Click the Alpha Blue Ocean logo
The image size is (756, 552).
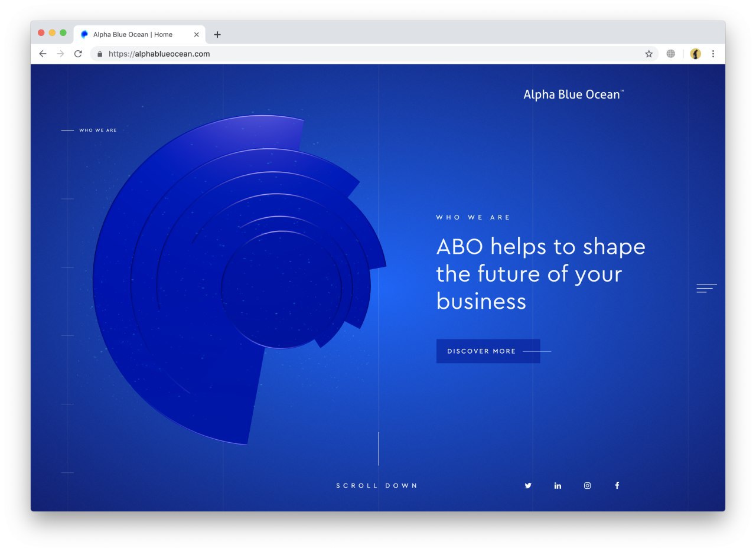click(x=573, y=94)
